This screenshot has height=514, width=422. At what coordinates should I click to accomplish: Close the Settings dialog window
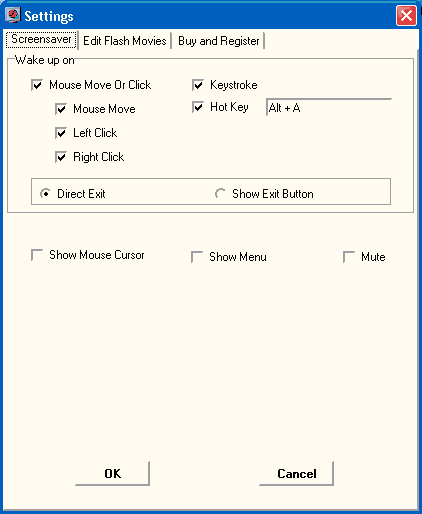406,15
